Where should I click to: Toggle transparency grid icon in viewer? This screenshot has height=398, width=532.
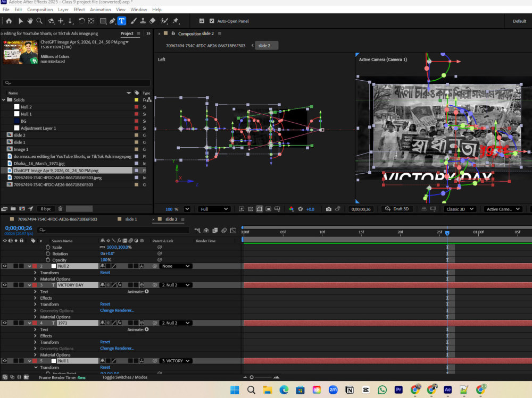click(251, 209)
